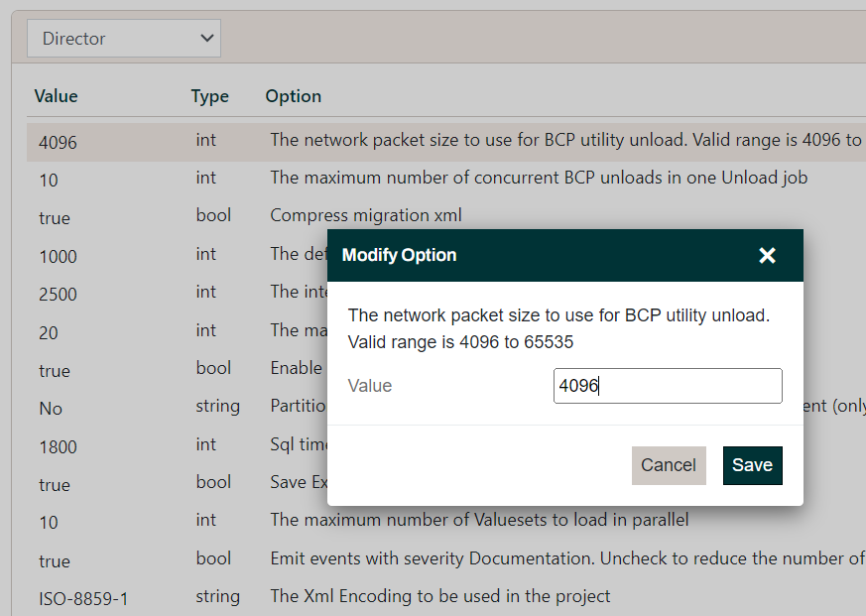
Task: Sort the table by the Type column
Action: (209, 96)
